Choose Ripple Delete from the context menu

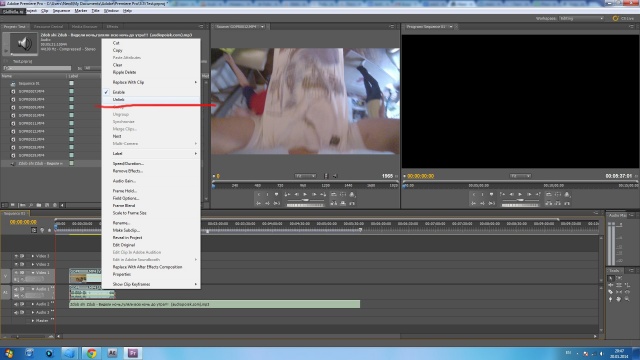151,72
